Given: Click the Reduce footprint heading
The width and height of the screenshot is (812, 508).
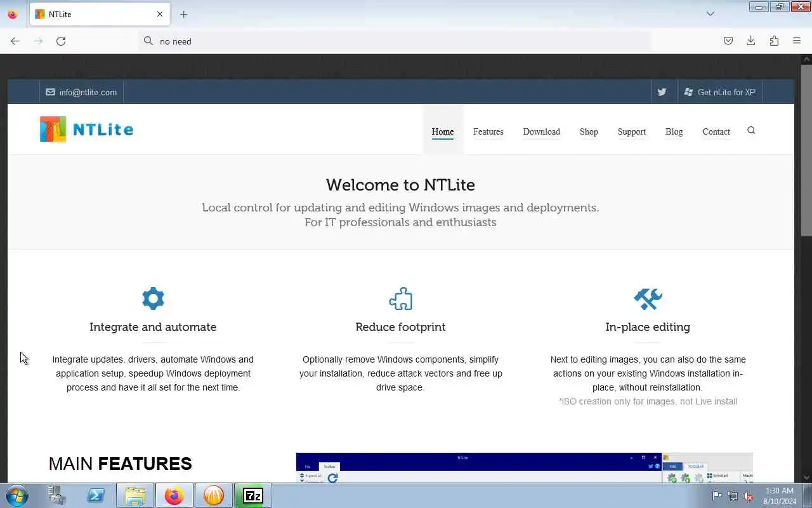Looking at the screenshot, I should [400, 327].
